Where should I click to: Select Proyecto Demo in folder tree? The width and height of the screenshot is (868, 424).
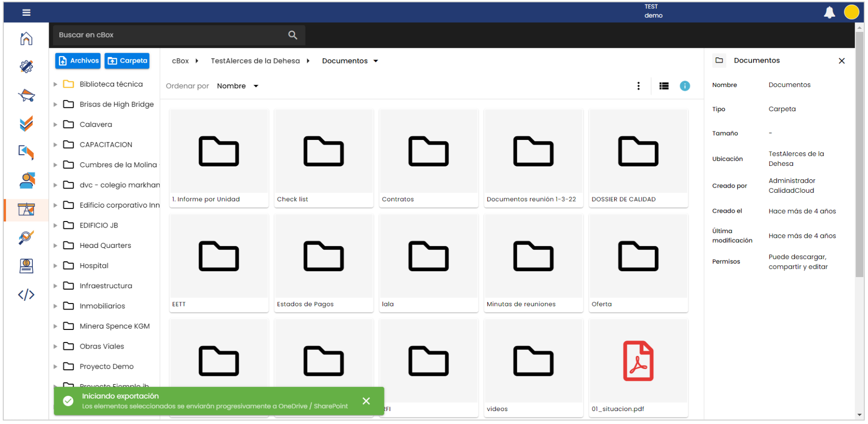point(107,367)
